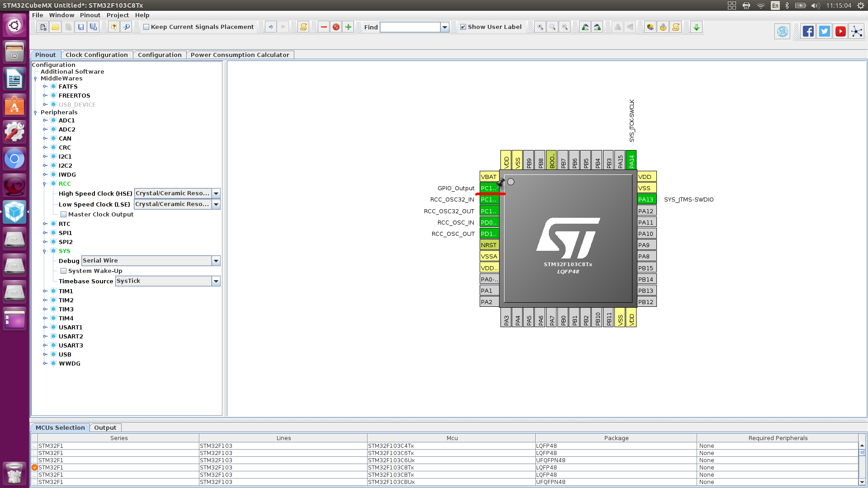
Task: Check the box for STM32F103C6Ux row
Action: point(34,460)
